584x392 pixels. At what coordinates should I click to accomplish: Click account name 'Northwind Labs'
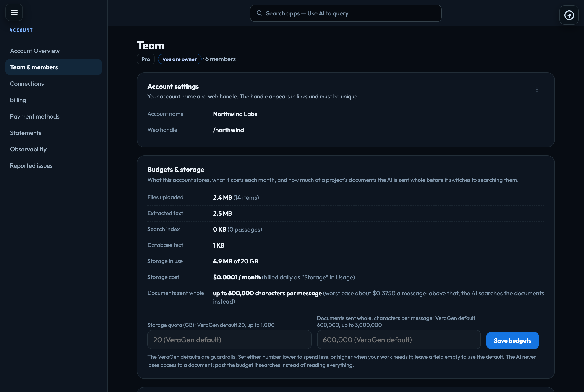pos(235,114)
